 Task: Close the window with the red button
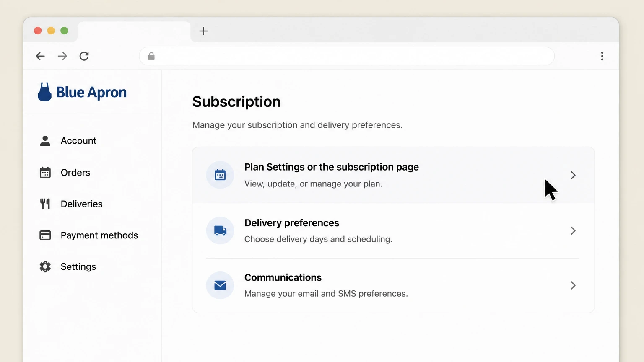pyautogui.click(x=38, y=31)
